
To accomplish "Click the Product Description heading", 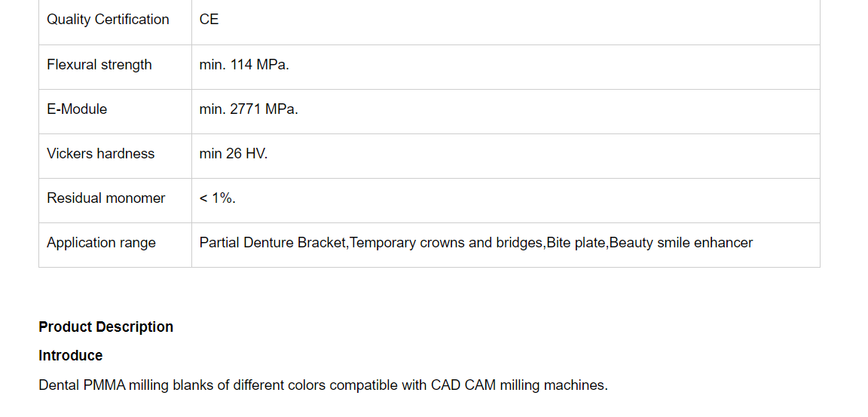I will (x=106, y=327).
